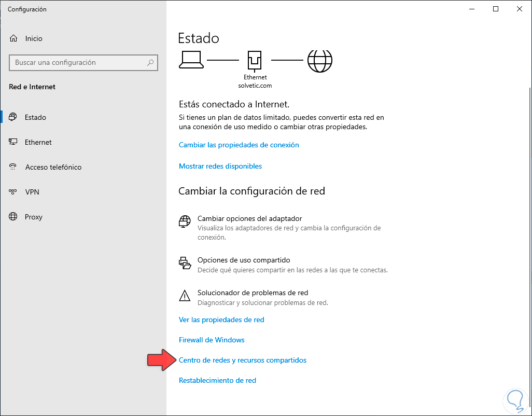Click Restablecimiento de red link
This screenshot has width=532, height=416.
(x=217, y=380)
